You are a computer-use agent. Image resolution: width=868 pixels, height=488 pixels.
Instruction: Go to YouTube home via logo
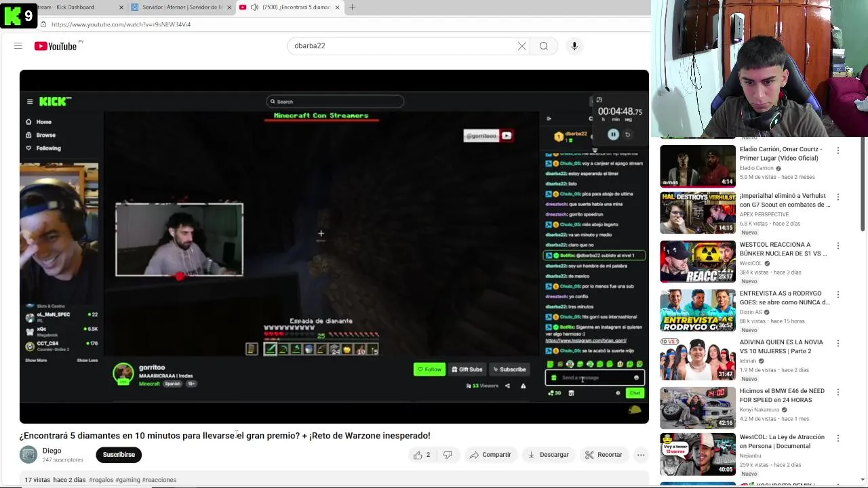[56, 46]
